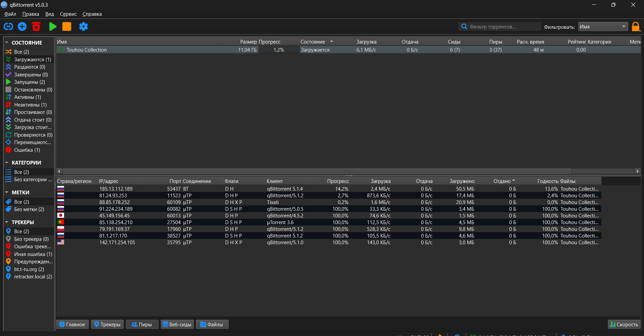Sort peers by the IP/адрес column header

[118, 181]
